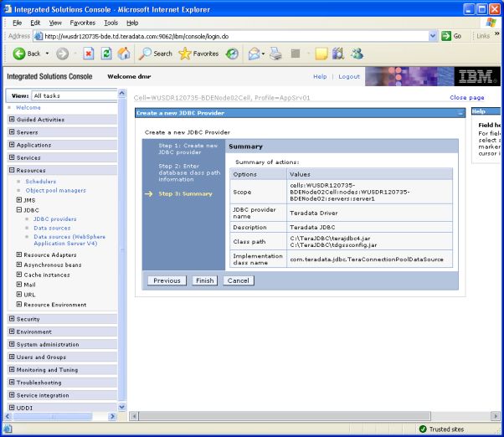
Task: Expand the Cache instances node
Action: [x=19, y=275]
